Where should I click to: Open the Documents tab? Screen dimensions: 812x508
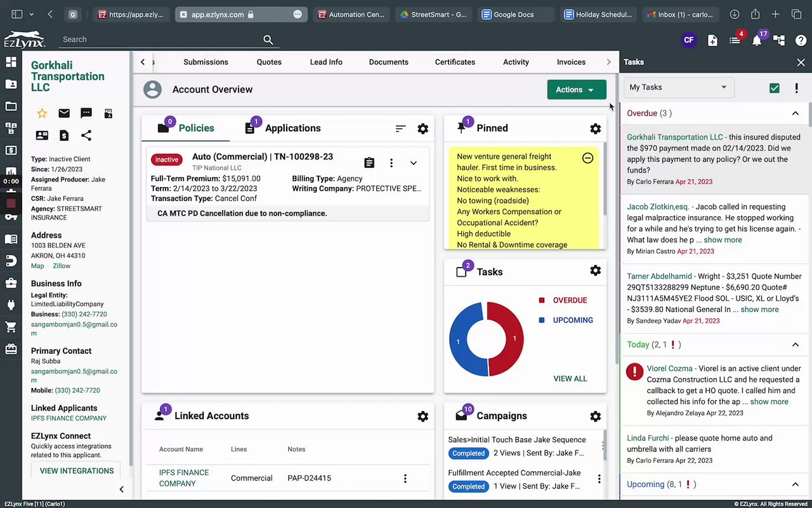(388, 62)
